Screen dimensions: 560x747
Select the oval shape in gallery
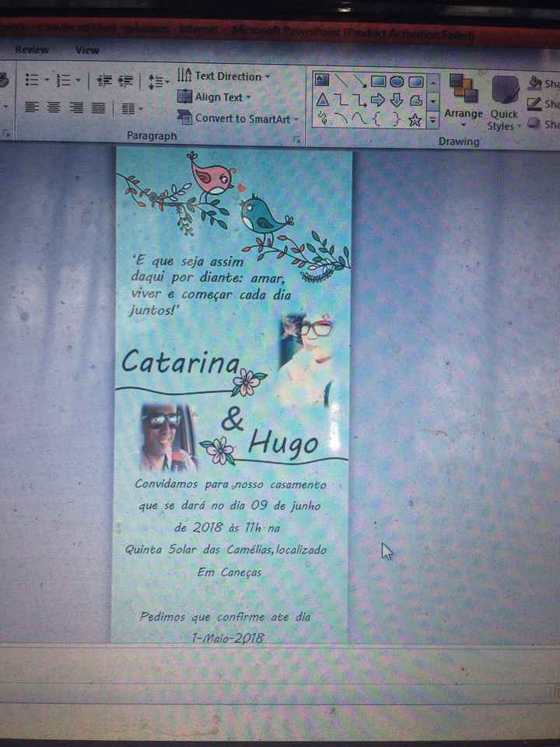397,81
